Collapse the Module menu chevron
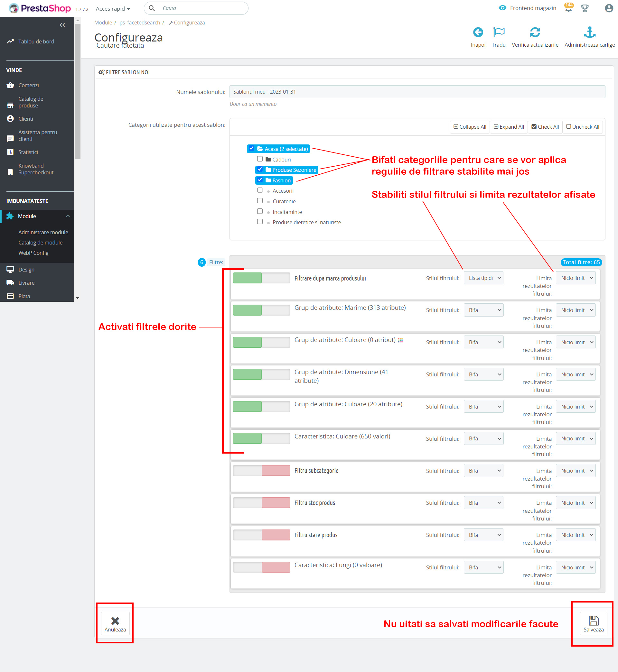This screenshot has height=672, width=618. [x=68, y=216]
